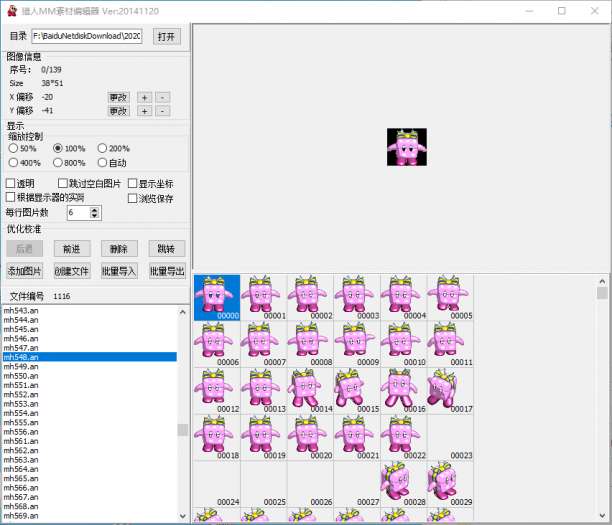
Task: Select mh547.an in file list
Action: tap(90, 348)
